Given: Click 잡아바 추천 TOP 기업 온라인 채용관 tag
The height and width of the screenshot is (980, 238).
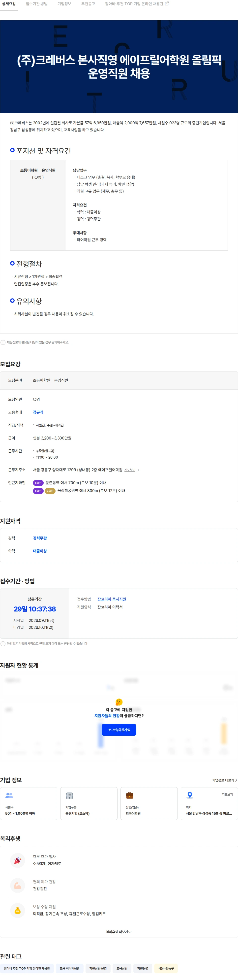Looking at the screenshot, I should coord(27,968).
